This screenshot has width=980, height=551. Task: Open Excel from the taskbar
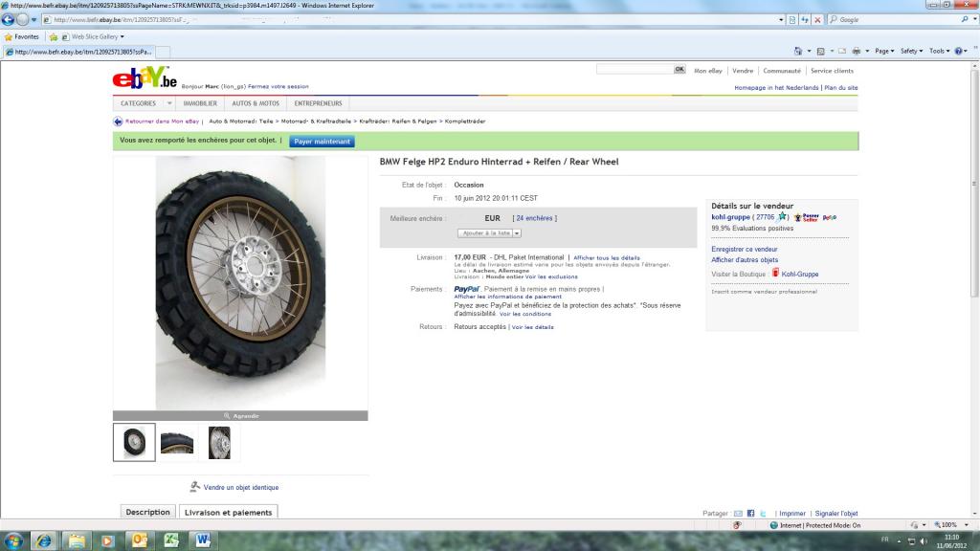point(171,540)
